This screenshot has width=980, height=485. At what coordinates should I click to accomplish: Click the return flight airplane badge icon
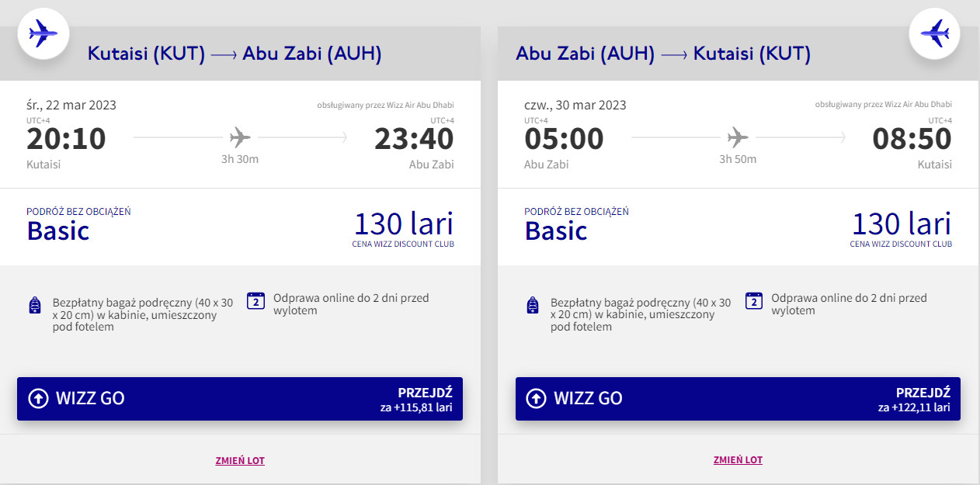(x=935, y=33)
